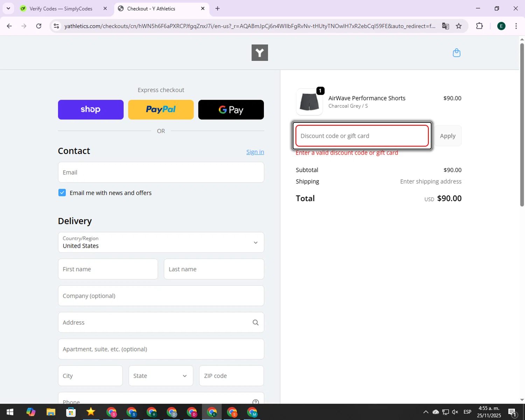This screenshot has height=420, width=525.
Task: Click the translate page icon
Action: pyautogui.click(x=445, y=26)
